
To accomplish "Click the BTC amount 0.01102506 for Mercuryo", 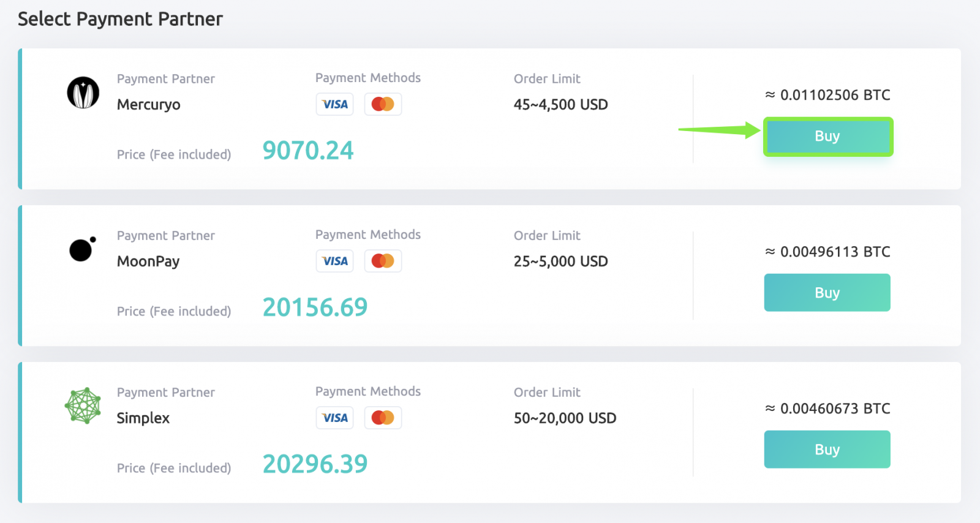I will tap(827, 95).
